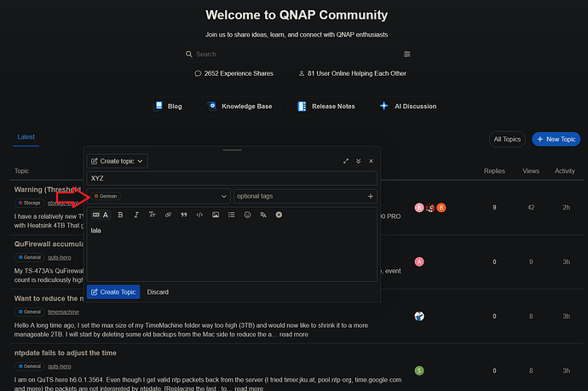The width and height of the screenshot is (588, 391).
Task: Expand the composer to full screen
Action: 346,161
